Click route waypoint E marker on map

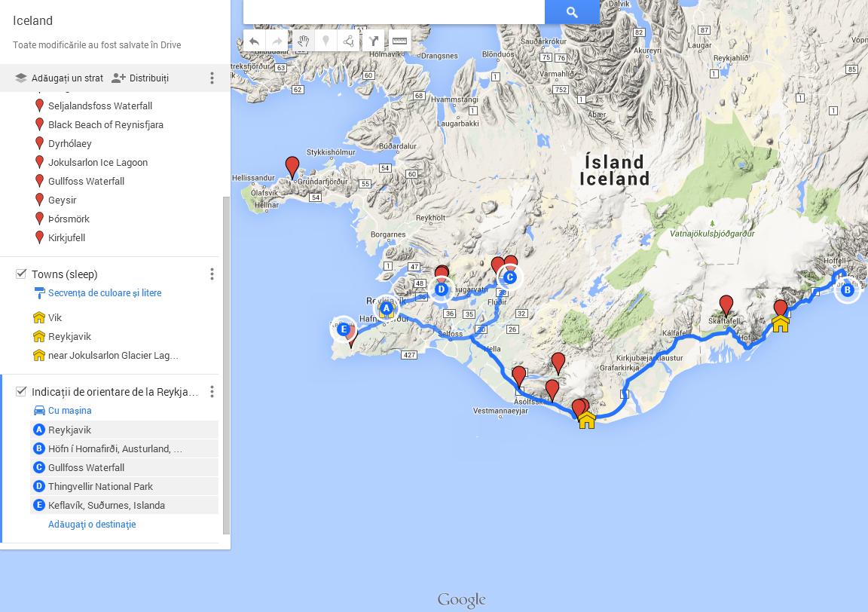(x=344, y=329)
